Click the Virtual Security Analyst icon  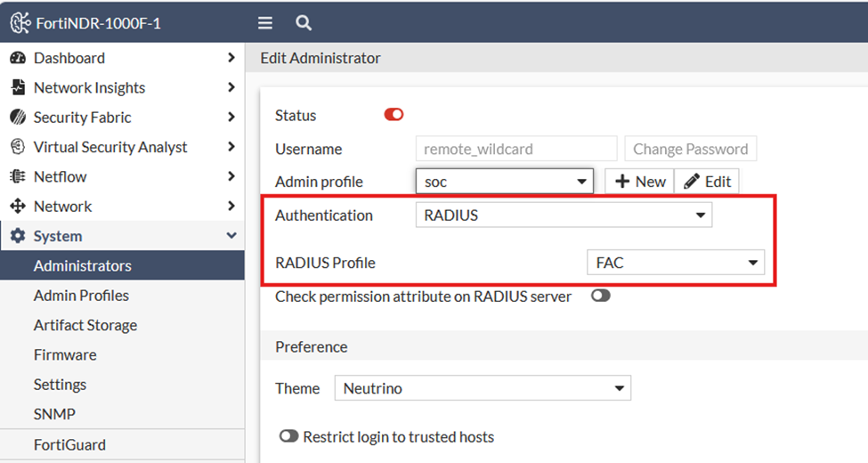click(x=18, y=147)
